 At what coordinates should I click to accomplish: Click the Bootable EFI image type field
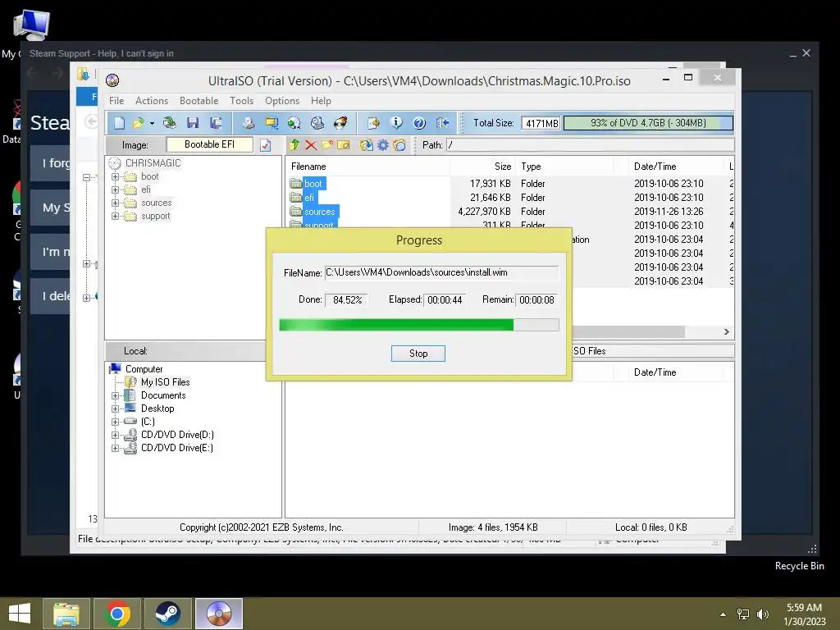209,144
